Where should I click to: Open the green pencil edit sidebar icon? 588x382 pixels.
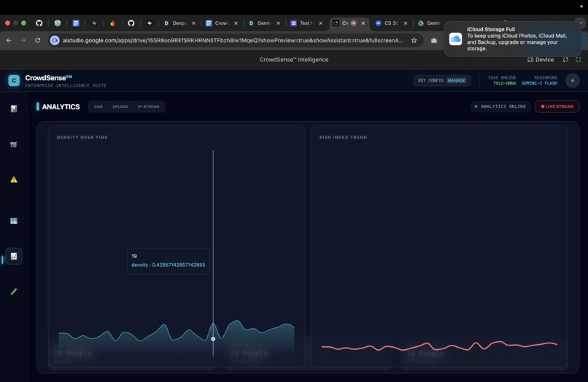[14, 292]
